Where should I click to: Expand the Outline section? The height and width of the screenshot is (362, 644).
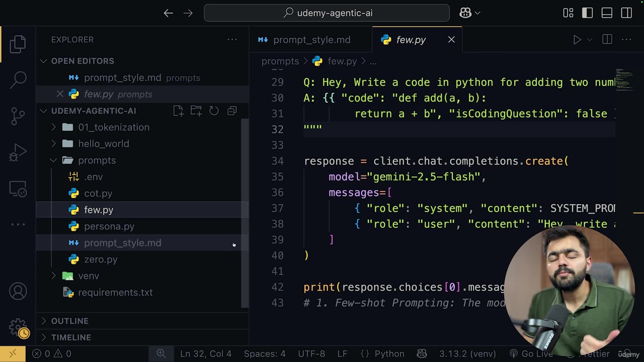click(x=142, y=321)
